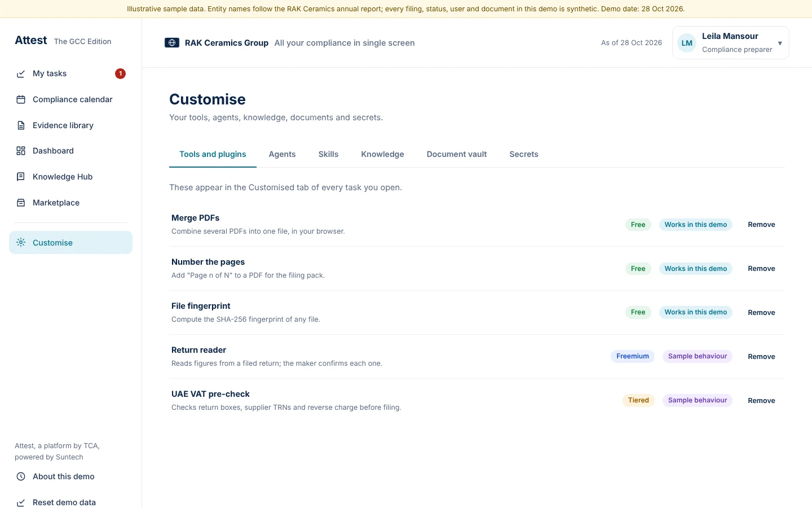
Task: Click the My tasks checklist icon
Action: (21, 74)
